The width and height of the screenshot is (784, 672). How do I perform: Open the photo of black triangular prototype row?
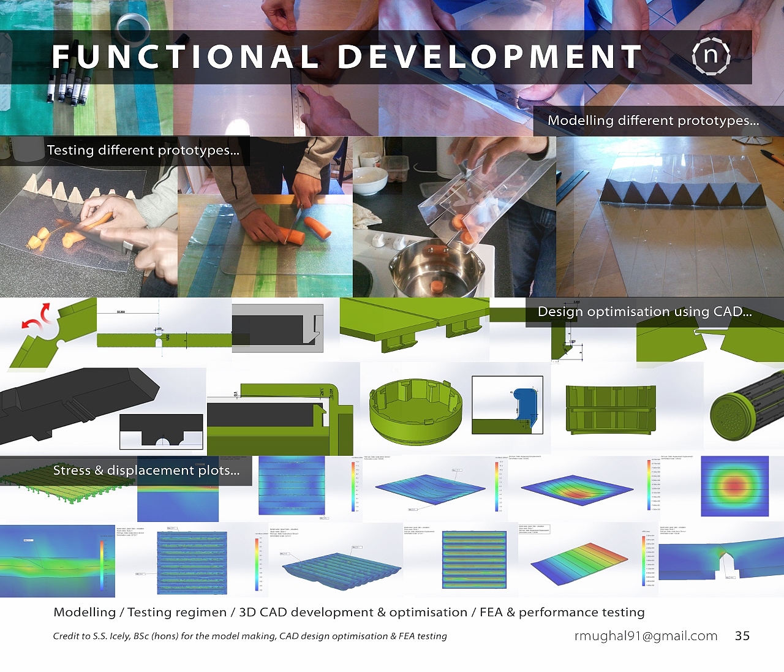pyautogui.click(x=670, y=217)
